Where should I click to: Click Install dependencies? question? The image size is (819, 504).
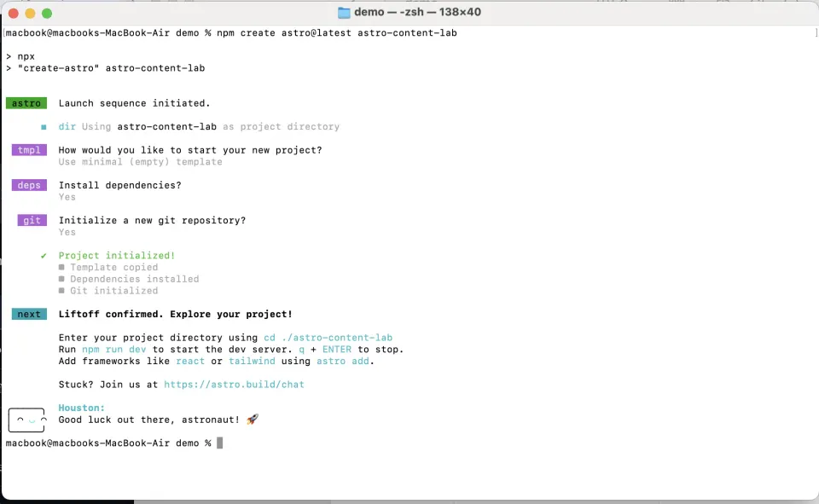119,185
